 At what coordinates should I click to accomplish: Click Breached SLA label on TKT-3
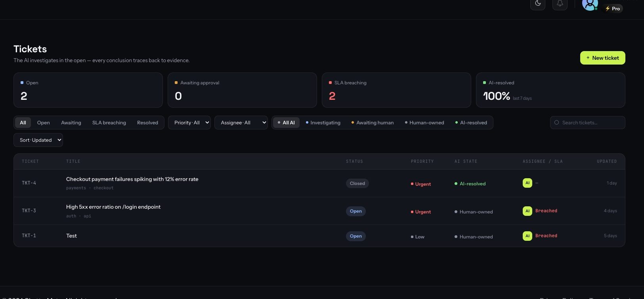[546, 211]
